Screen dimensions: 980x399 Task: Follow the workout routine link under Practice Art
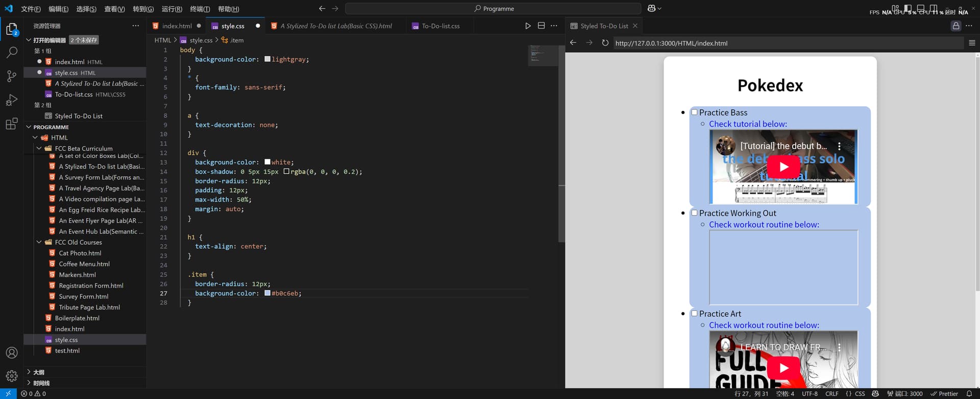coord(764,325)
